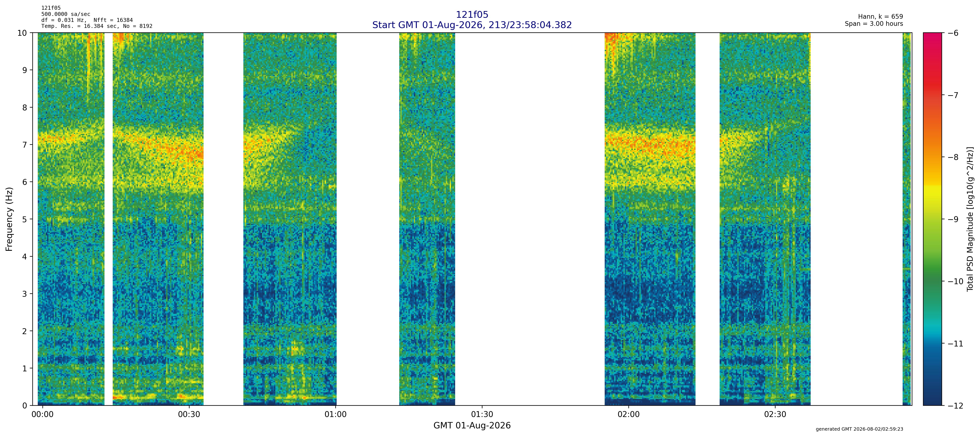
Task: Click the "Temp. Res. = 16.384 sec" header line
Action: click(97, 26)
